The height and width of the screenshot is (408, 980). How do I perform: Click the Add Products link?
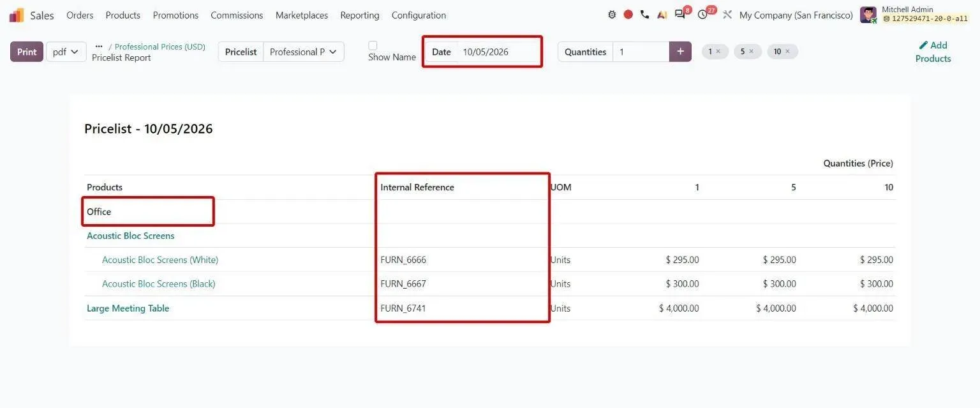tap(933, 52)
